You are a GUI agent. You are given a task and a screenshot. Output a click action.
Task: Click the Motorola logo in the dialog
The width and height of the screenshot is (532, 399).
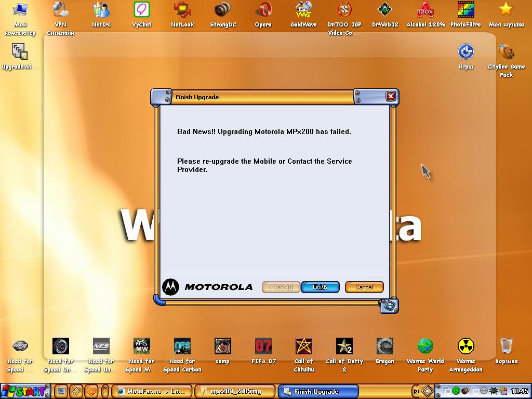coord(208,287)
